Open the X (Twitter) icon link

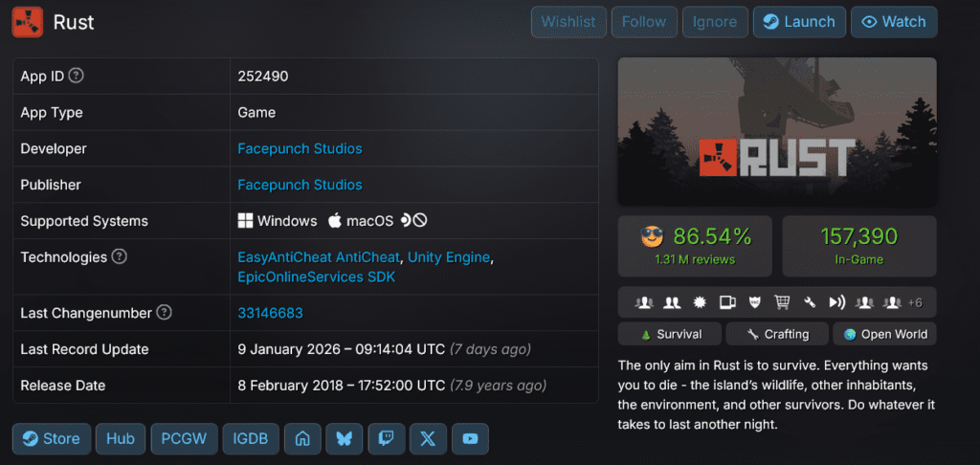(428, 439)
